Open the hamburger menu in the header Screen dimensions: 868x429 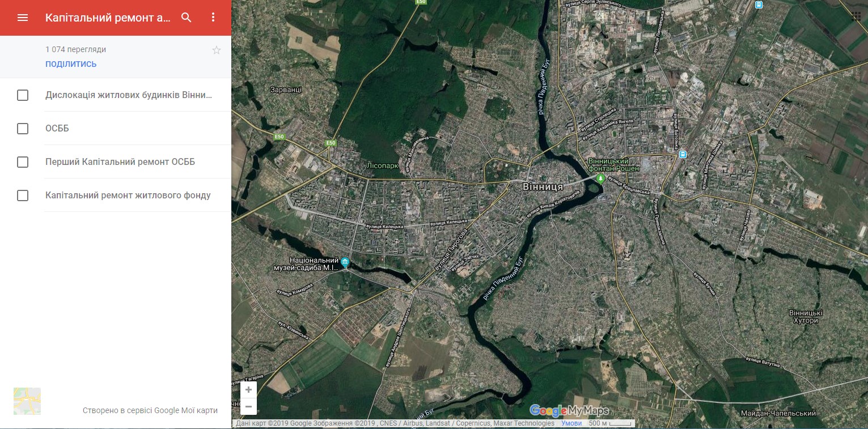23,18
